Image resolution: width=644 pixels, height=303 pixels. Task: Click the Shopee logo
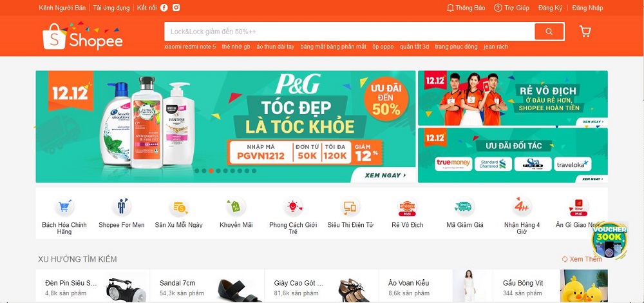pos(82,36)
